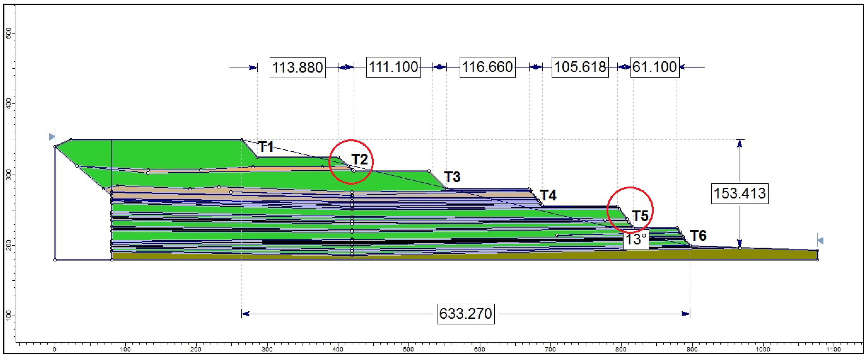Click the top arrowhead of 153.413 dimension
The height and width of the screenshot is (359, 868).
coord(739,143)
